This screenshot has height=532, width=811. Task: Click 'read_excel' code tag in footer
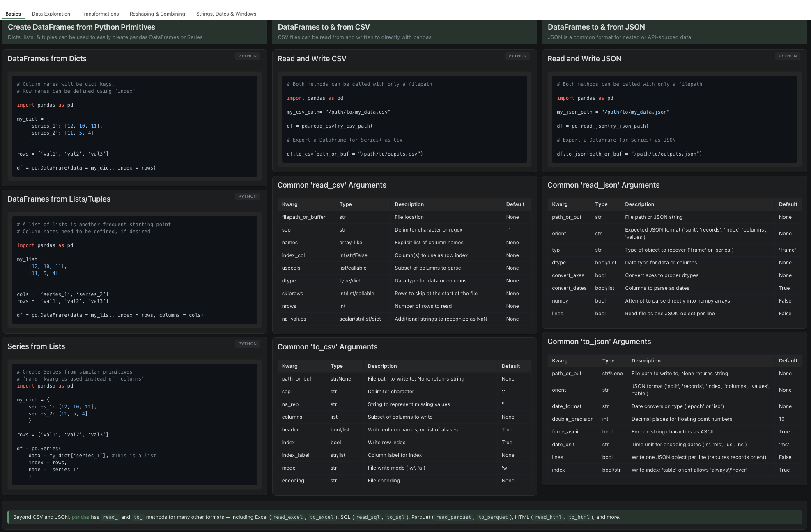[x=288, y=517]
